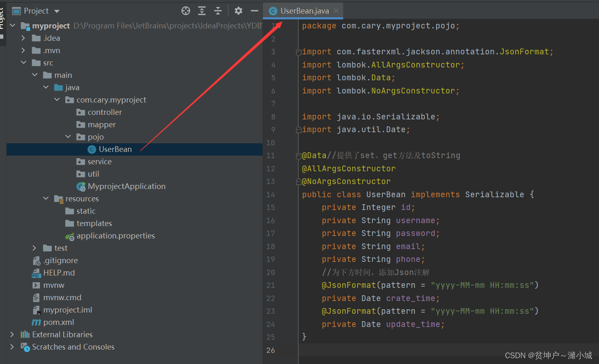599x364 pixels.
Task: Collapse the main folder
Action: tap(35, 75)
